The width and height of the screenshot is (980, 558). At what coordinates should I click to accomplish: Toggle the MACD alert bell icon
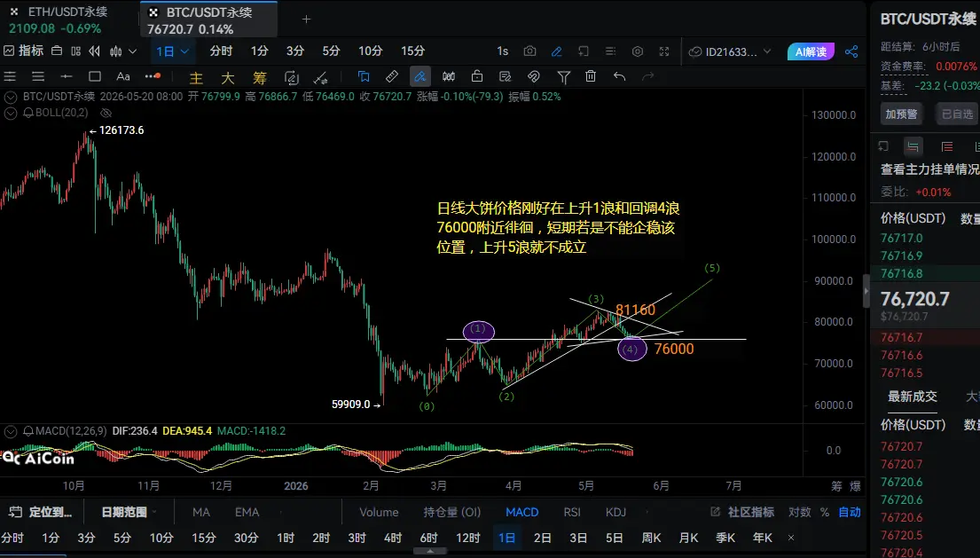click(28, 431)
